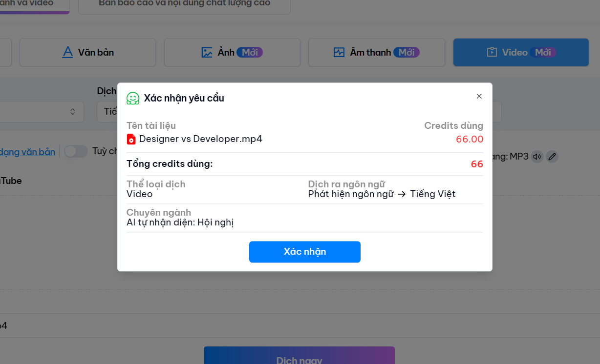600x364 pixels.
Task: Click the Dịch ngay gradient button
Action: coord(299,357)
